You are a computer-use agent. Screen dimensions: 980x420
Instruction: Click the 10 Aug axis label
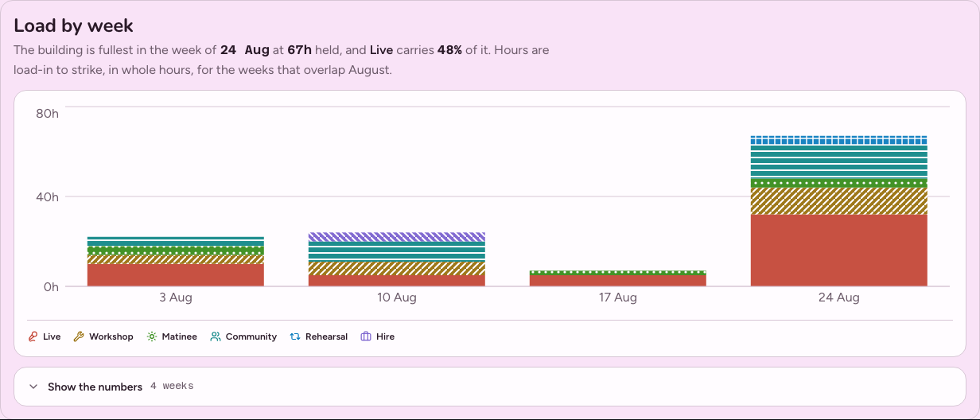[x=397, y=297]
